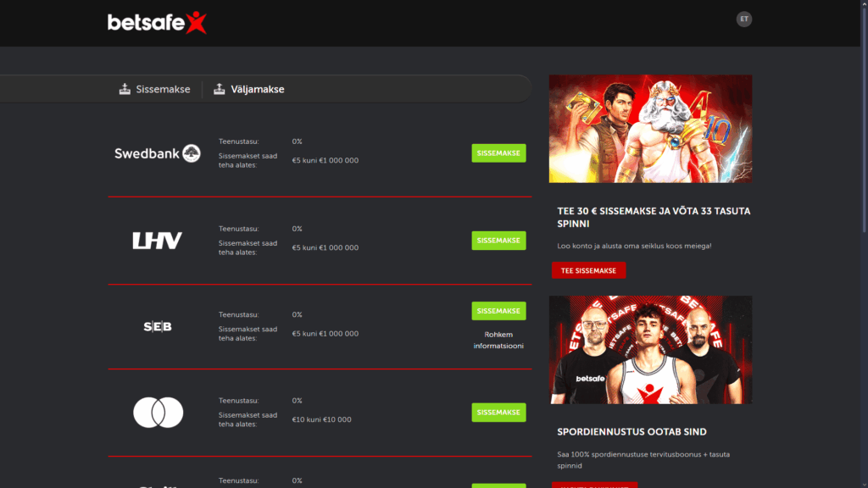The height and width of the screenshot is (488, 868).
Task: Switch to the Väljamakse tab
Action: tap(257, 89)
